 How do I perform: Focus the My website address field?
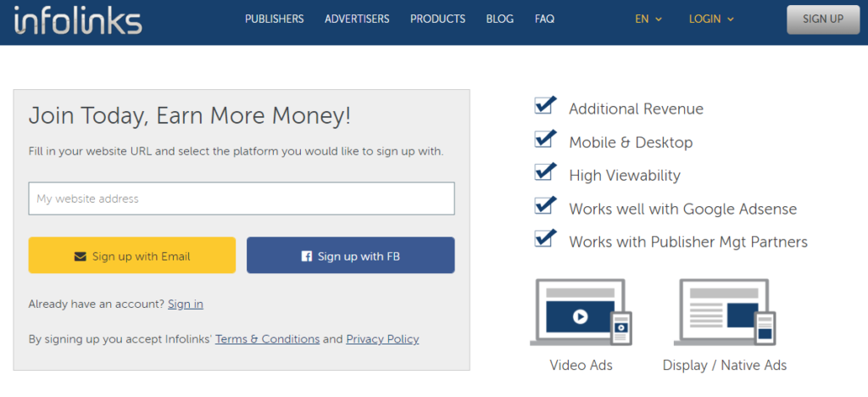coord(242,198)
